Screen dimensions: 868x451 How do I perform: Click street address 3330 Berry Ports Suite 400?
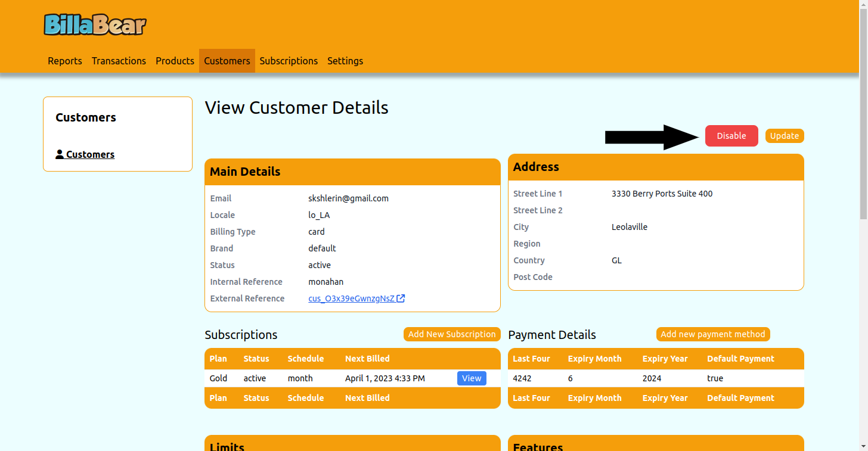[x=662, y=194]
